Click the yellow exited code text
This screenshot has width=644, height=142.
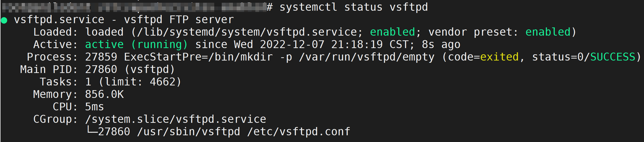point(499,57)
